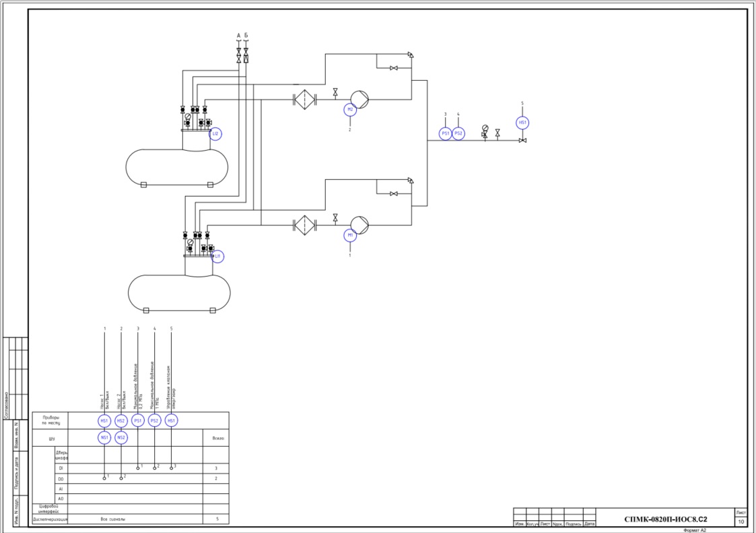Click the 'Максимальное давление 1 МПа' signal label
Screen dimensions: 756x533
pos(154,386)
